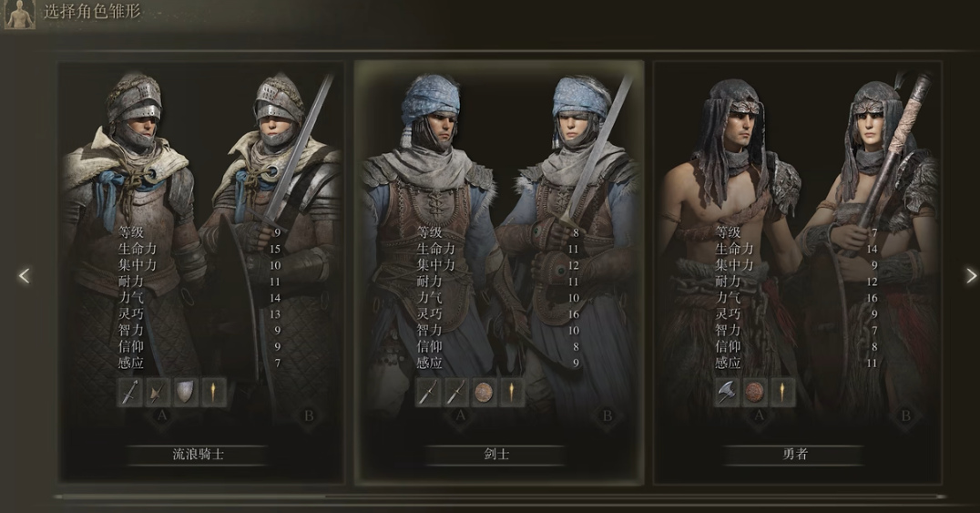Screen dimensions: 980x513
Task: Click the 选择角色雏形 header title
Action: pyautogui.click(x=93, y=11)
